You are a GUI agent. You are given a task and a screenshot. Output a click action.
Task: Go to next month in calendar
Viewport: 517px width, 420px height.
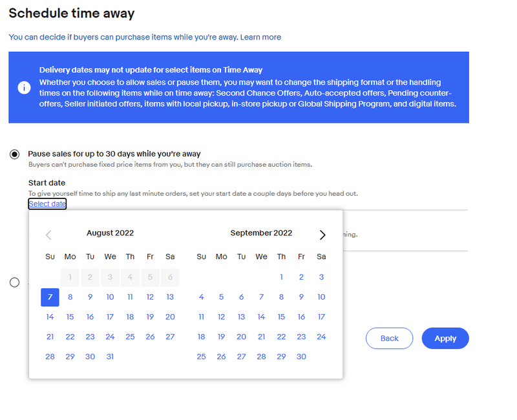click(x=322, y=235)
